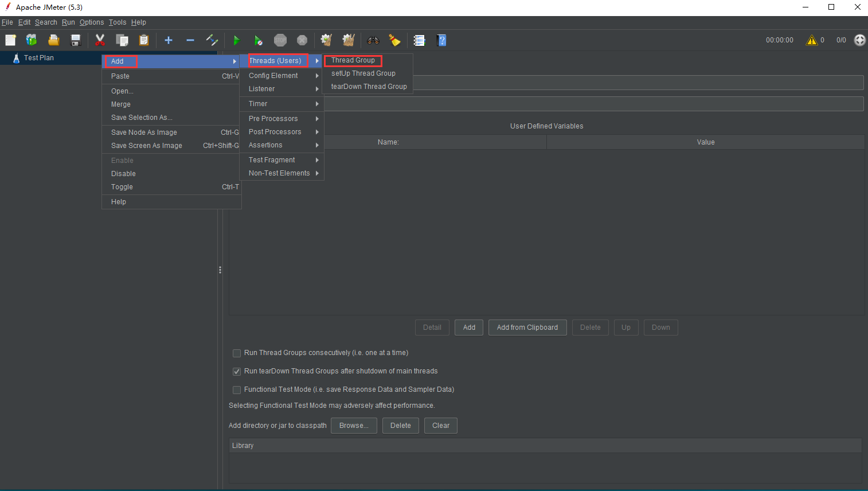This screenshot has height=491, width=868.
Task: Click the New test plan icon
Action: 10,40
